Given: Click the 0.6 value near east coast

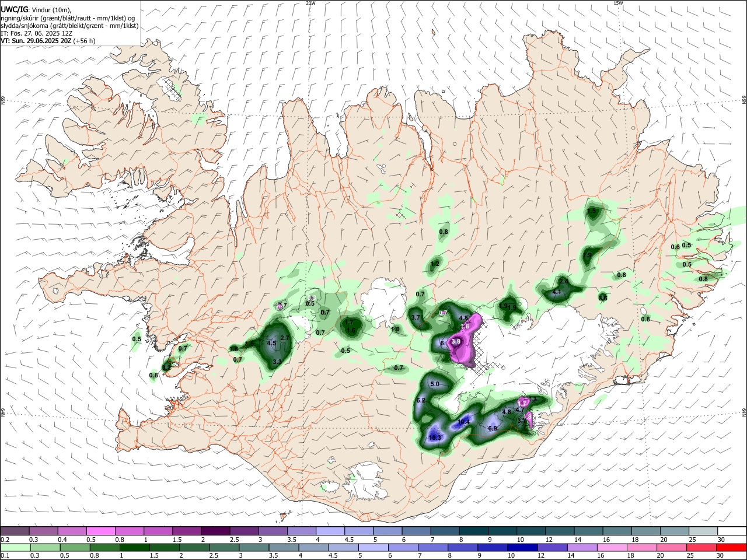Looking at the screenshot, I should [x=675, y=247].
